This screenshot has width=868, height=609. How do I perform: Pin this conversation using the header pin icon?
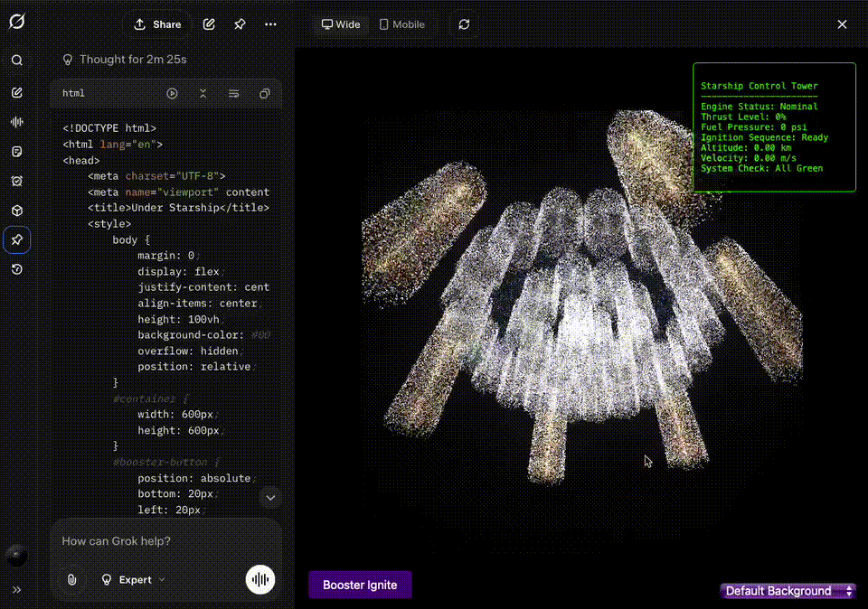[240, 24]
